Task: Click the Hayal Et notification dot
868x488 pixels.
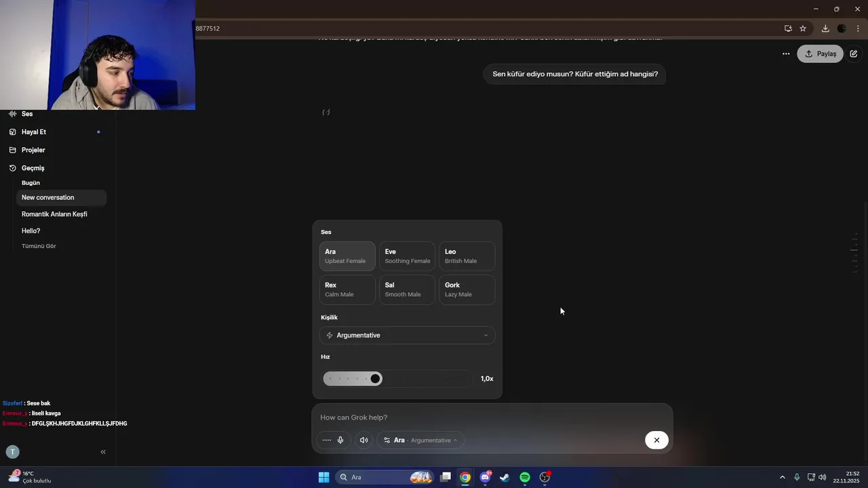Action: point(98,132)
